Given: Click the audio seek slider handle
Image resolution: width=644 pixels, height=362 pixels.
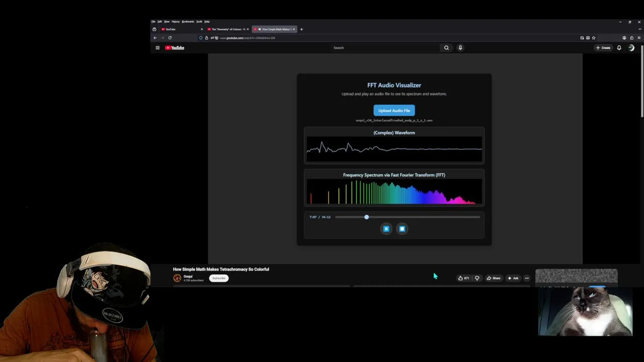Looking at the screenshot, I should (x=366, y=217).
